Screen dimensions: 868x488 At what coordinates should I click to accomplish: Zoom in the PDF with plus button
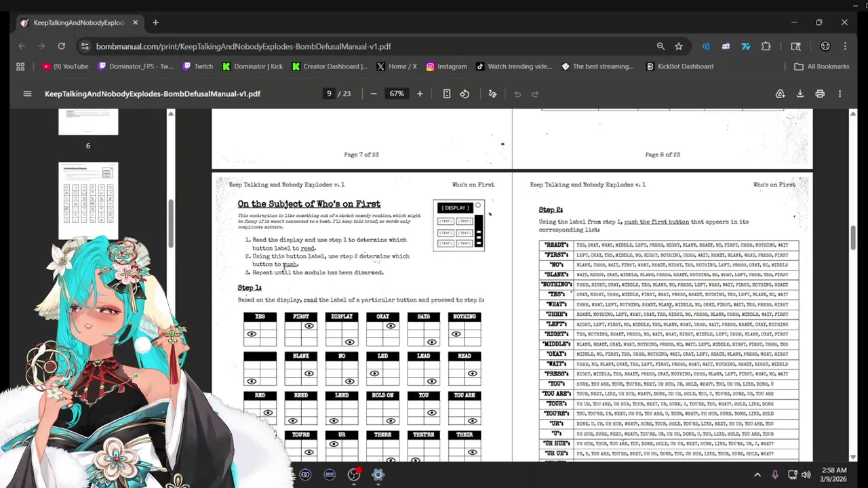(420, 94)
